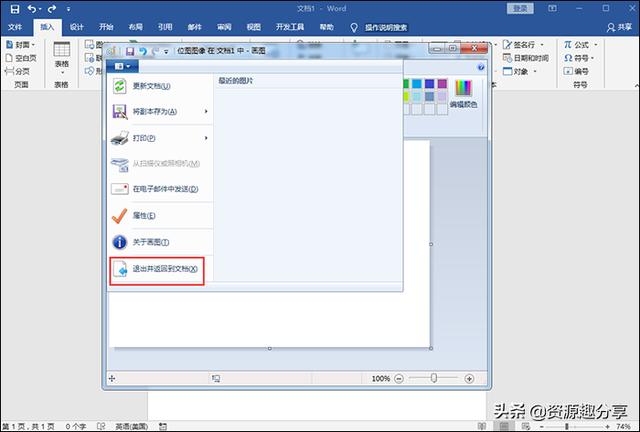This screenshot has height=432, width=640.
Task: Click the 共享 share button
Action: tap(619, 27)
